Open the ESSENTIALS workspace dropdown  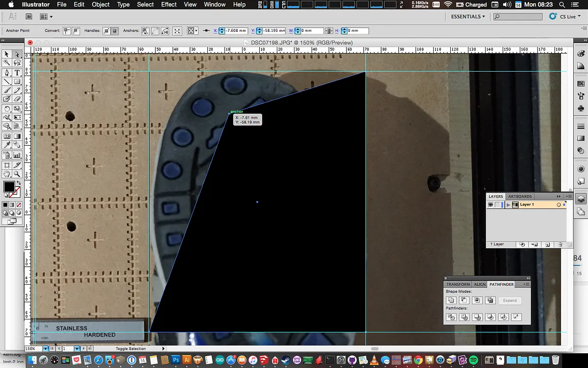[x=467, y=17]
